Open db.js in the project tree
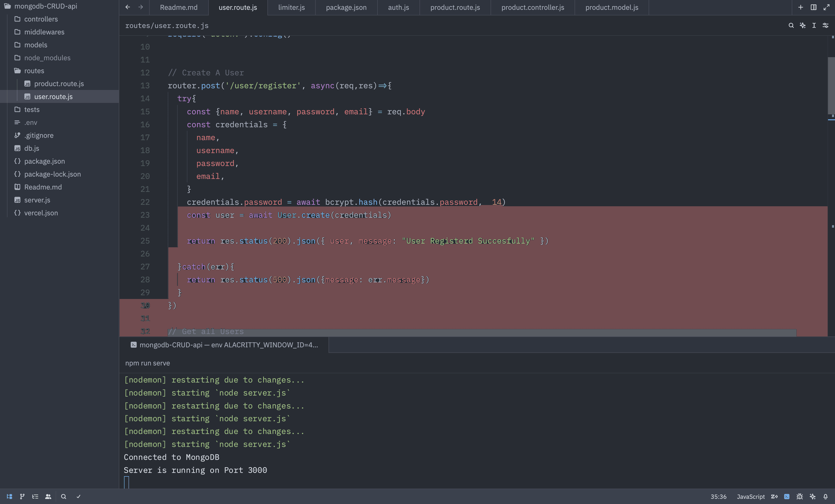 click(x=59, y=148)
